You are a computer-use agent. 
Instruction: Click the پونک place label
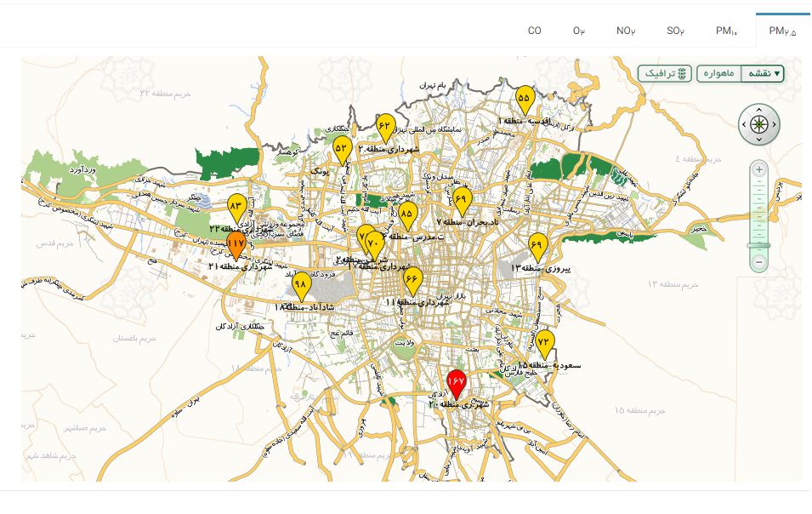click(320, 170)
